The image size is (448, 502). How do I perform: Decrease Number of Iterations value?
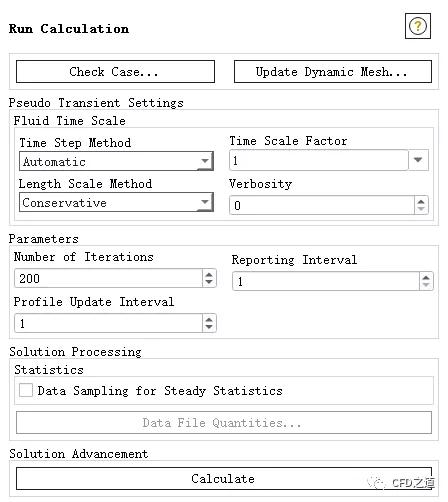pos(209,282)
